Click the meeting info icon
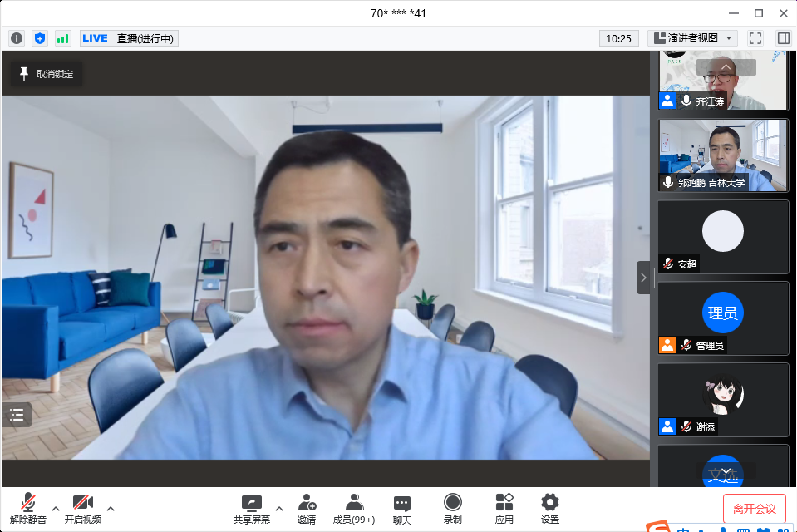The height and width of the screenshot is (532, 797). (x=17, y=38)
